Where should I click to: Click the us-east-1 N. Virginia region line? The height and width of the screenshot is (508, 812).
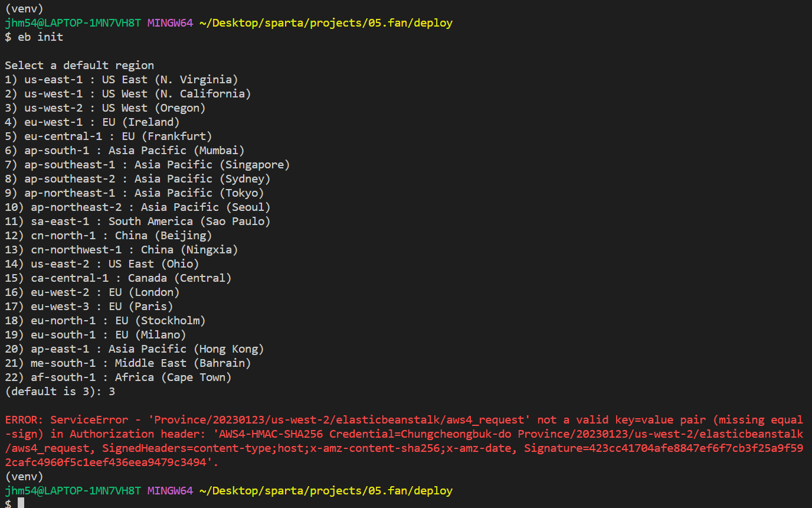pos(122,80)
